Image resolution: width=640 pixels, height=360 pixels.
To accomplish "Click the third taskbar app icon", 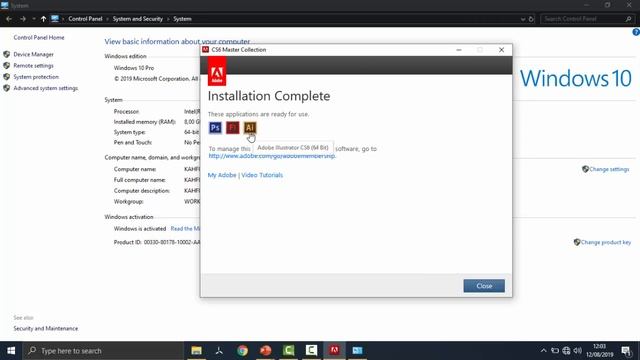I will 242,351.
